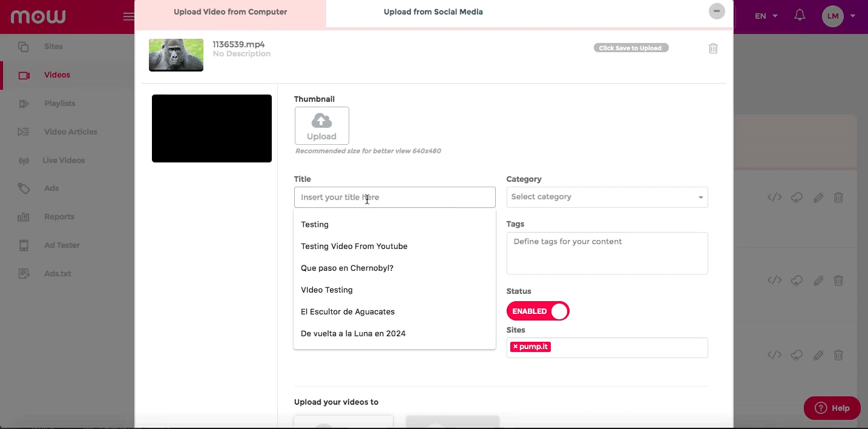Click the Live Videos broadcast icon
The width and height of the screenshot is (868, 429).
pyautogui.click(x=24, y=161)
